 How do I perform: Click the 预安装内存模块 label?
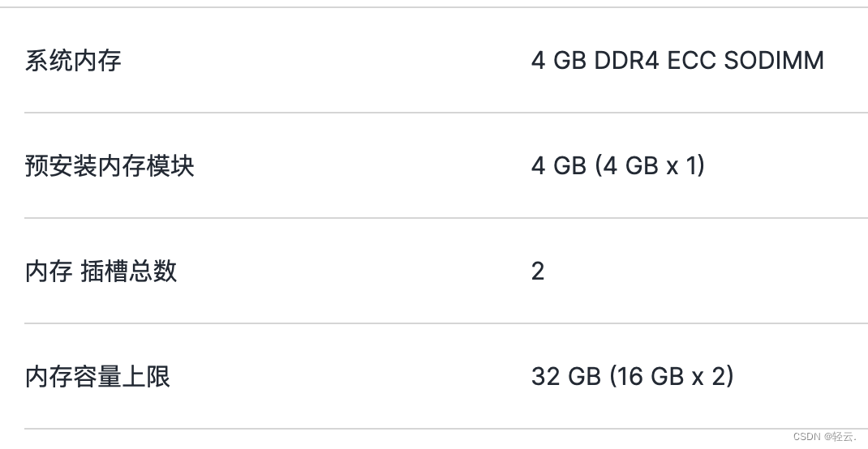(110, 166)
